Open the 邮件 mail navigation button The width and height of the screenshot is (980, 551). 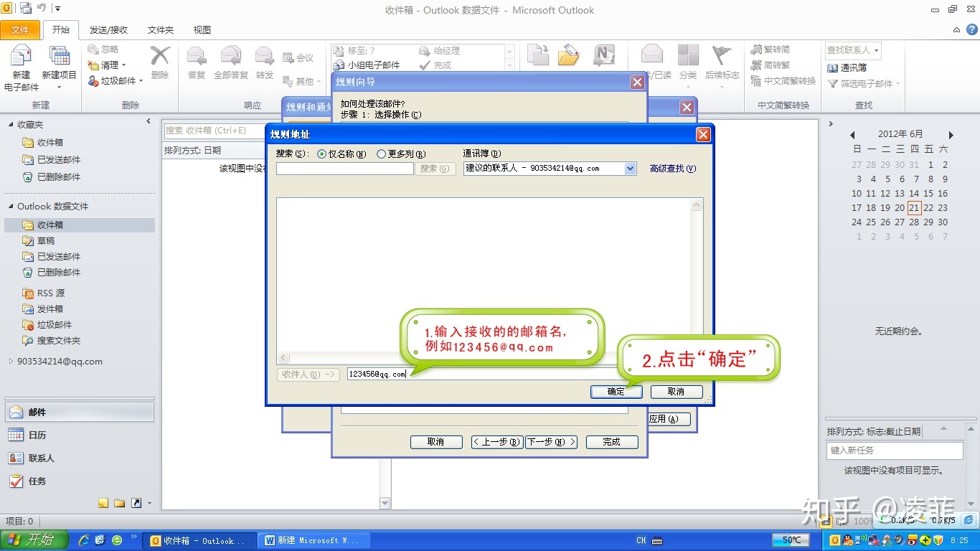click(79, 412)
